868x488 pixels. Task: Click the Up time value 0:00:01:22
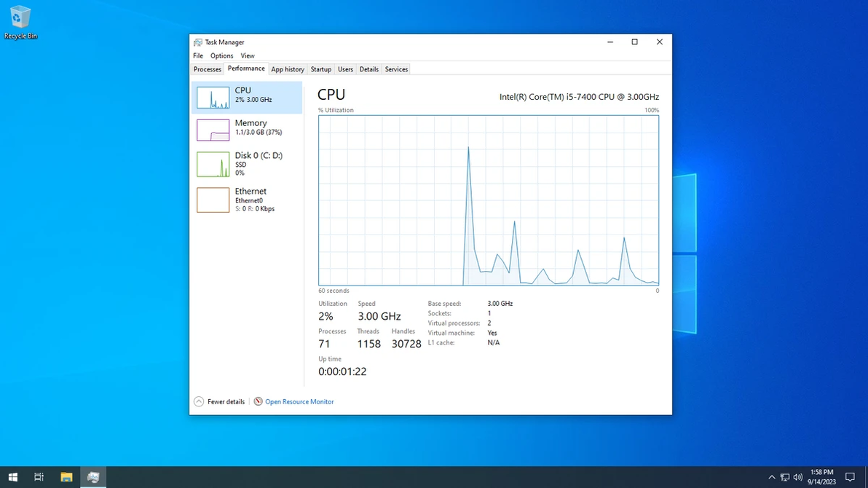[x=342, y=371]
